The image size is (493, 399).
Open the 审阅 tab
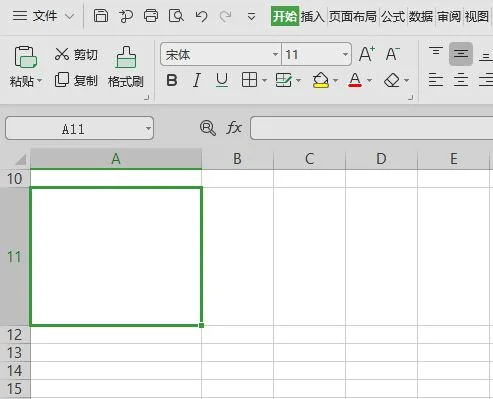[449, 16]
